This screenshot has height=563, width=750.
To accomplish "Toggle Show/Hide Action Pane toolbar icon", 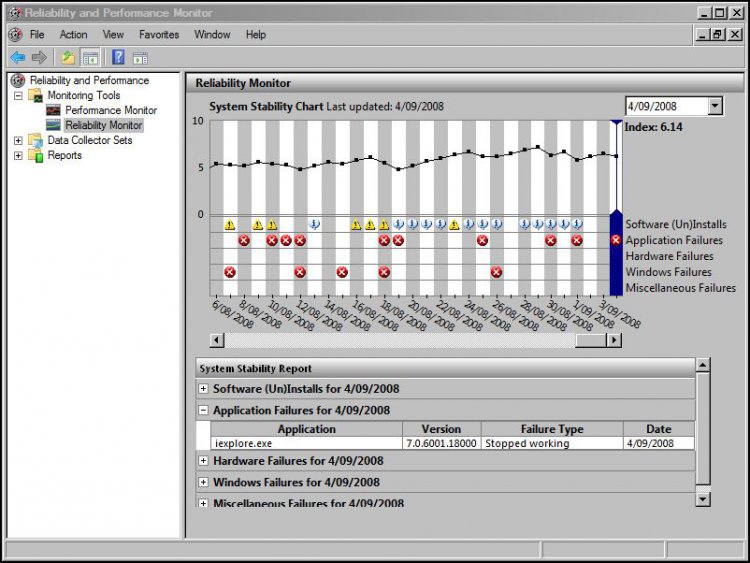I will point(140,58).
